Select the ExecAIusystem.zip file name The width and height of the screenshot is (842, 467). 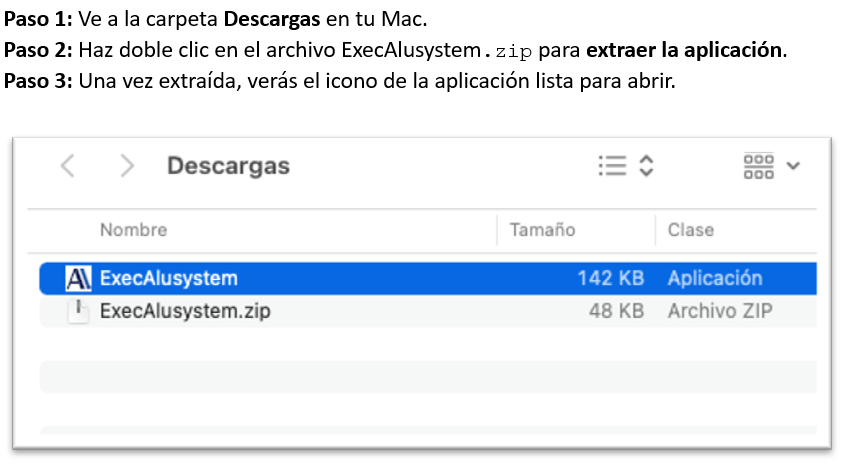coord(185,311)
